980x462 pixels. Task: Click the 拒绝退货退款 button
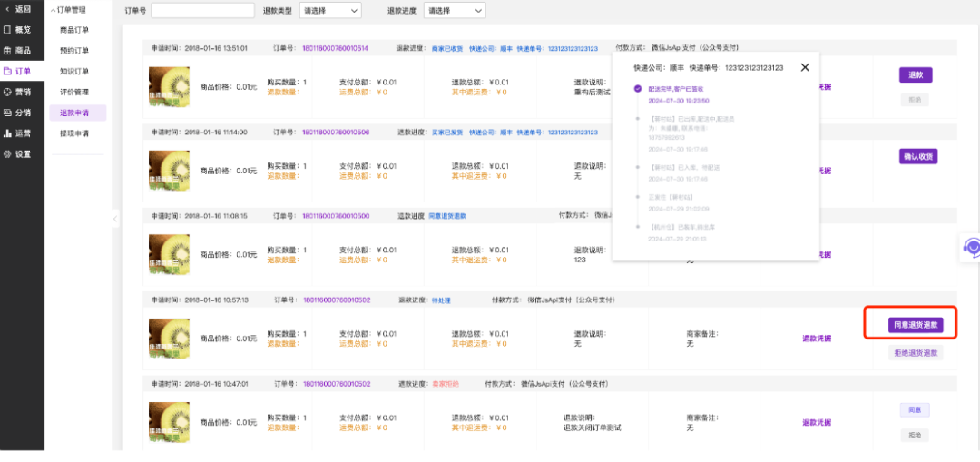point(916,352)
